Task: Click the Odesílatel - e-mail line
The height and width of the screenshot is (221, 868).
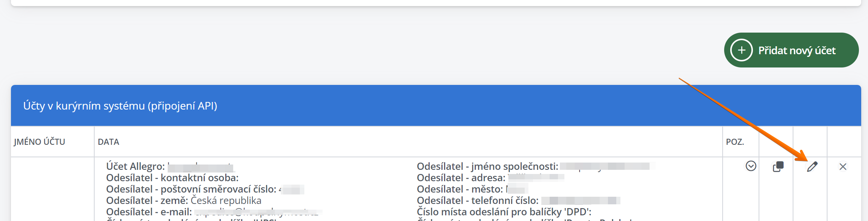Action: click(214, 212)
